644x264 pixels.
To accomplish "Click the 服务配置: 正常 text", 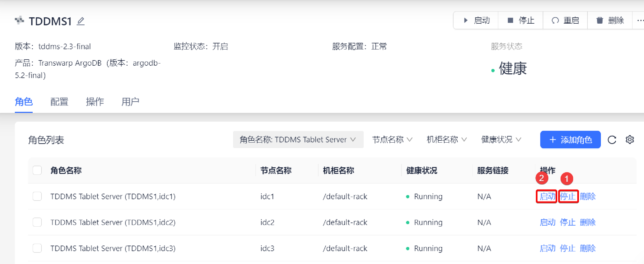I will pyautogui.click(x=359, y=46).
